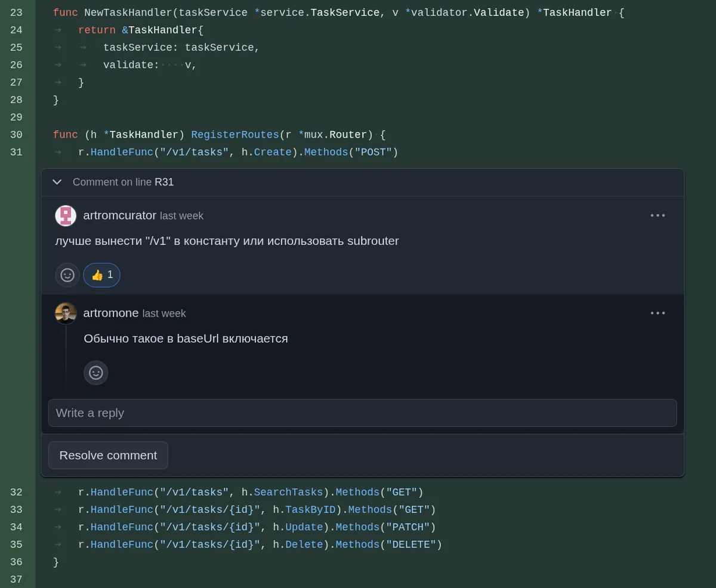
Task: Add an emoji reaction to artromone's reply
Action: point(95,373)
